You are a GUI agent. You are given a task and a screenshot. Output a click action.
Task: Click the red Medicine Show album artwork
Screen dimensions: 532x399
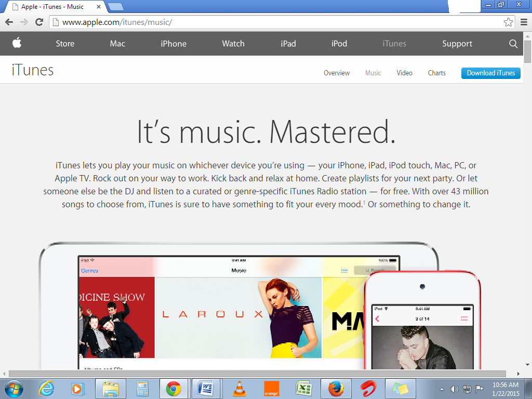117,317
